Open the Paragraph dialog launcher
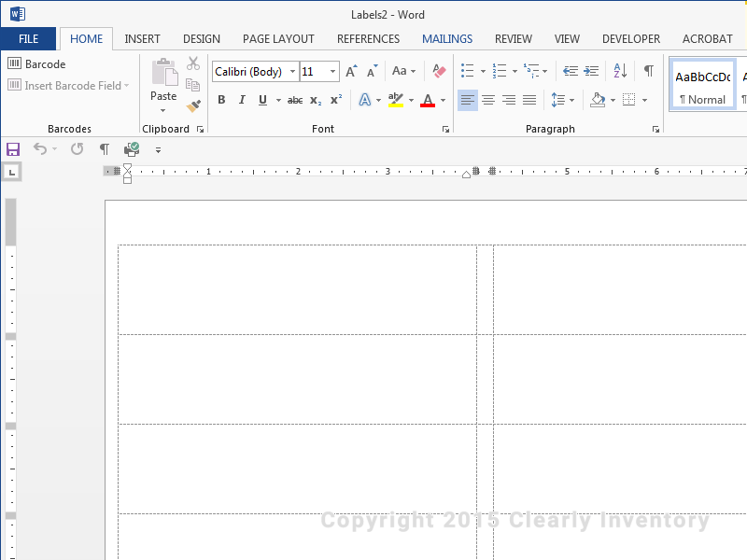 click(655, 129)
